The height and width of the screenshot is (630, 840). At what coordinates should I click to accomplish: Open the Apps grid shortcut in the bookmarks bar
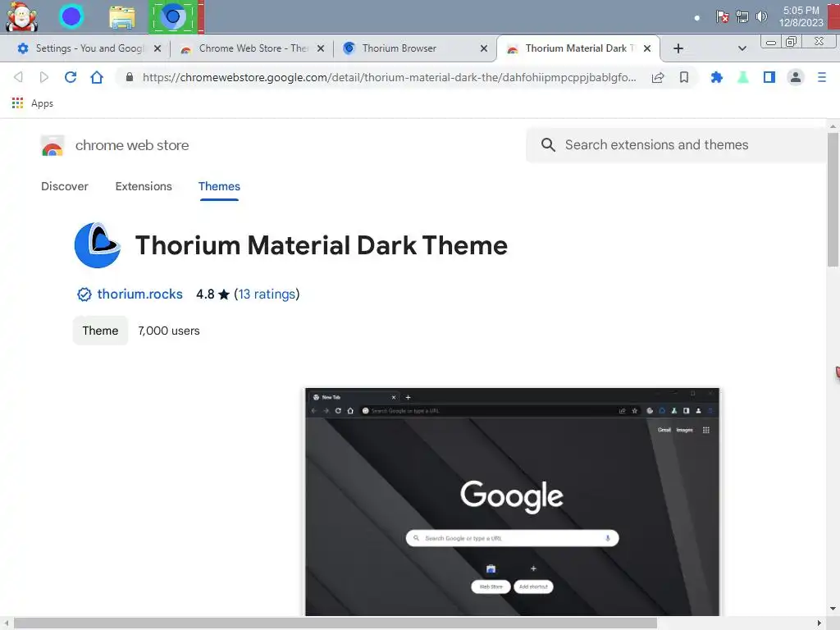pyautogui.click(x=33, y=103)
